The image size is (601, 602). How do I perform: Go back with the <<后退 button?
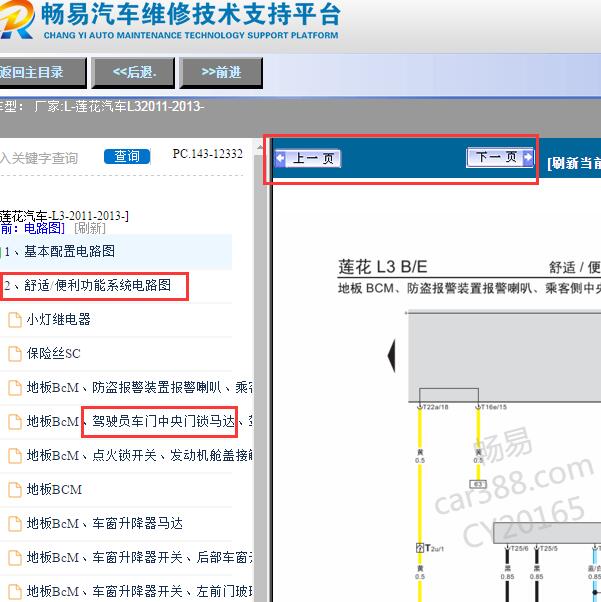click(x=133, y=73)
